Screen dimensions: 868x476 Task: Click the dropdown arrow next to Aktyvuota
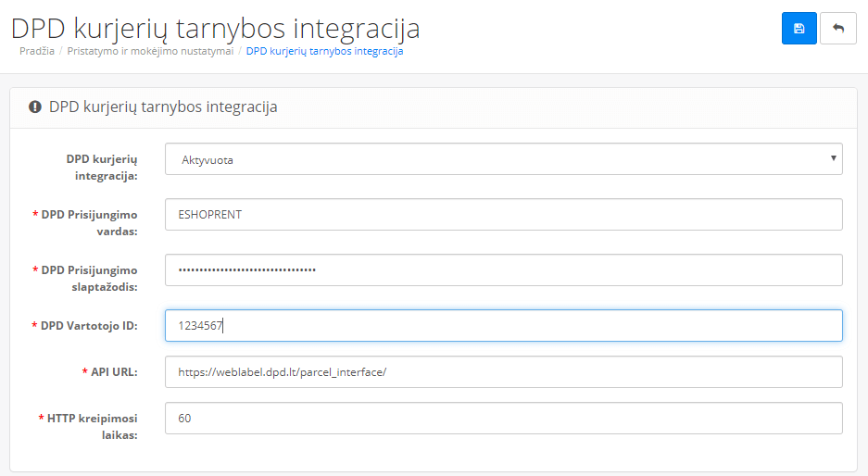pos(833,159)
